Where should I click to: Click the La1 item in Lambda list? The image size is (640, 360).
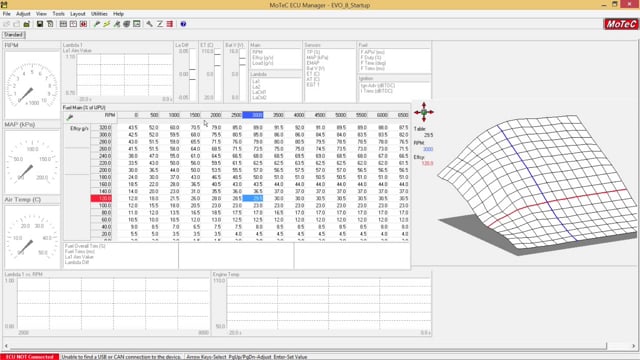click(x=256, y=82)
